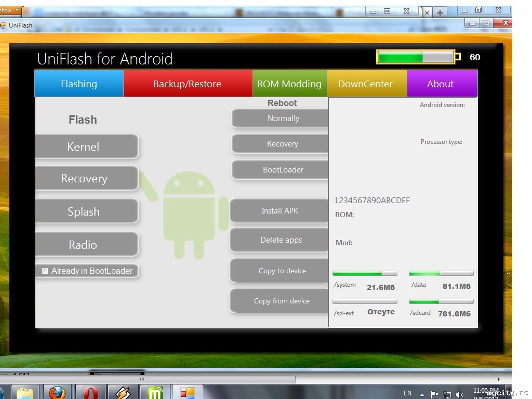The image size is (532, 399).
Task: Click Install APK button
Action: [279, 211]
